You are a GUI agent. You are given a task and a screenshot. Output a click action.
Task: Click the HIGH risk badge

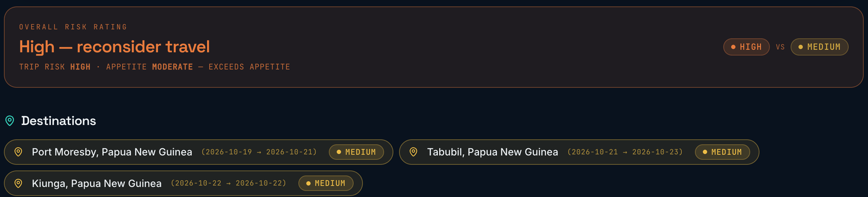click(x=746, y=47)
